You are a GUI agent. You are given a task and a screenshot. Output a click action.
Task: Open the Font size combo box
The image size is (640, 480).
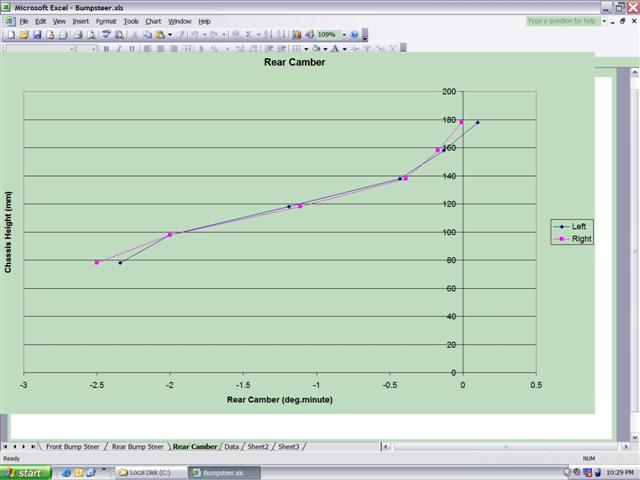point(87,49)
